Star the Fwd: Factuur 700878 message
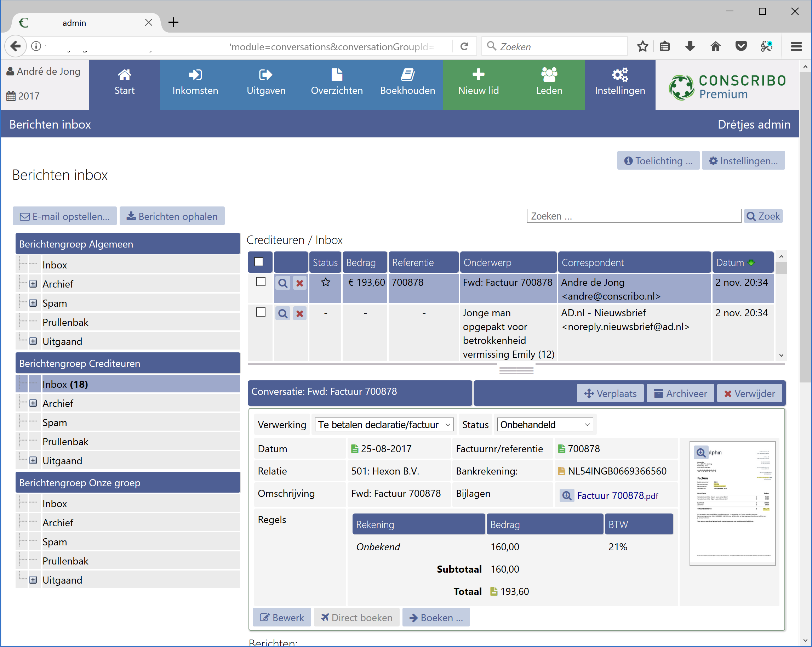This screenshot has width=812, height=647. pos(326,282)
